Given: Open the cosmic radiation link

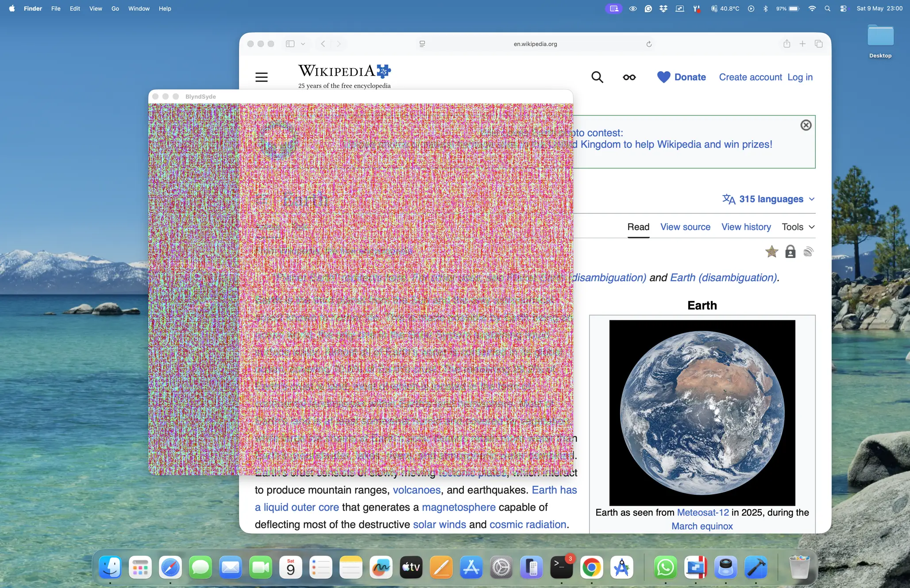Looking at the screenshot, I should pyautogui.click(x=528, y=524).
